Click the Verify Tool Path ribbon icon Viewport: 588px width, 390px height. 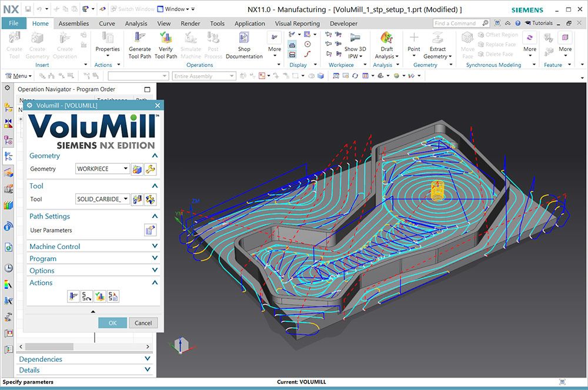point(165,45)
